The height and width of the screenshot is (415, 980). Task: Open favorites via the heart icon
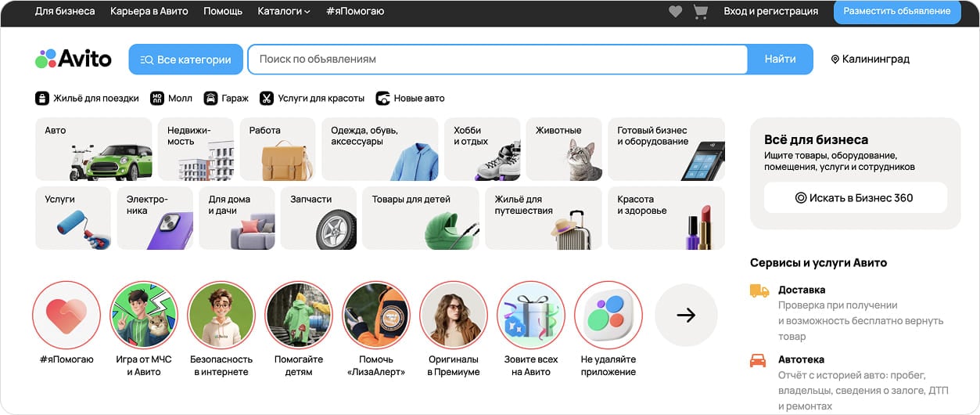(676, 12)
